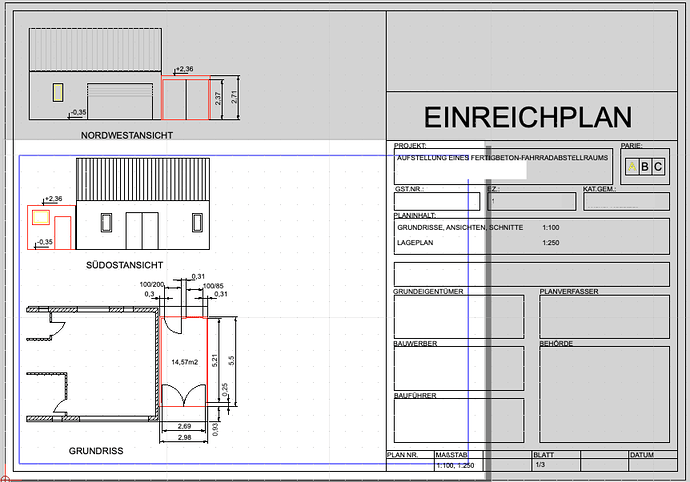Select the BLATT value 1/3
The image size is (690, 482).
click(x=540, y=465)
